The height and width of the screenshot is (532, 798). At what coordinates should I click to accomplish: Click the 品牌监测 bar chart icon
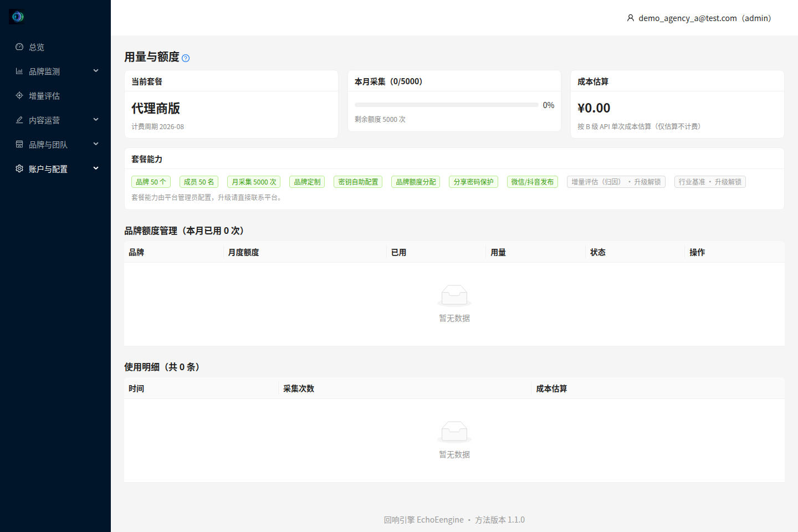click(x=19, y=71)
